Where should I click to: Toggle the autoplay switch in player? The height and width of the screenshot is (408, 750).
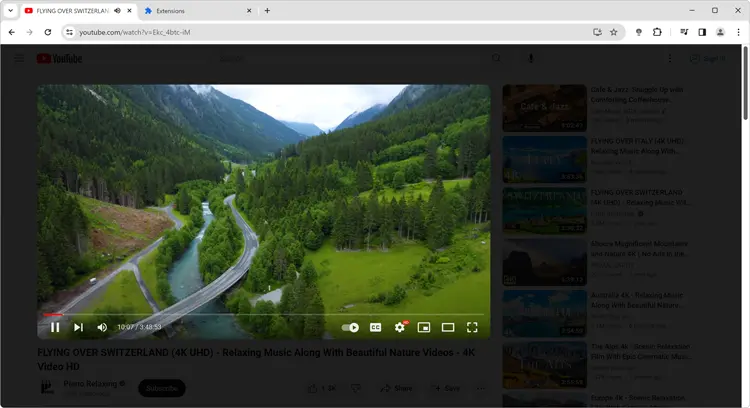pos(350,327)
